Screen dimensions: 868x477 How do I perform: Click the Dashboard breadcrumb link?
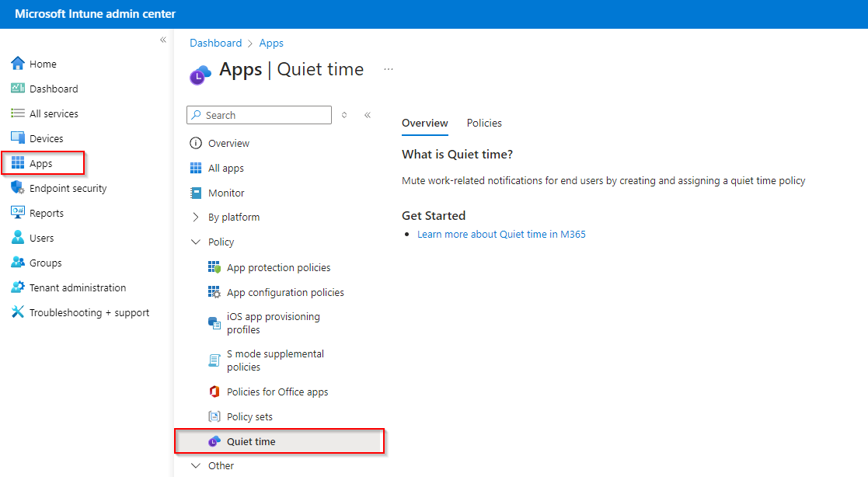coord(215,44)
